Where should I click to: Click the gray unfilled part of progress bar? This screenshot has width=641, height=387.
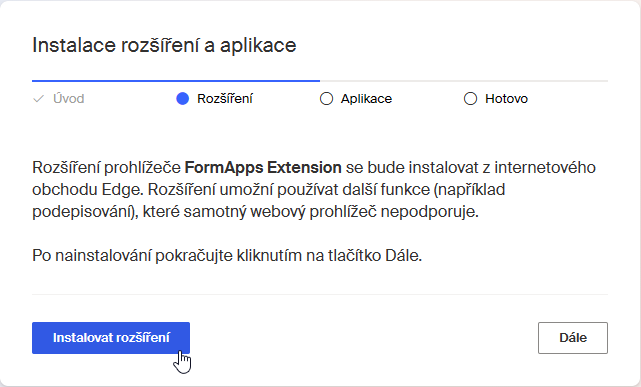(464, 81)
